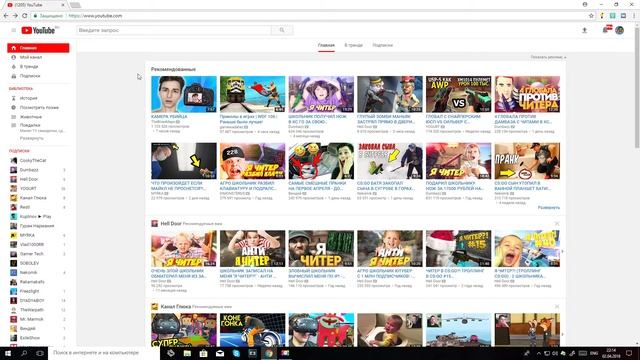Show next videos in Канал Глюка row
This screenshot has height=360, width=640.
[562, 334]
